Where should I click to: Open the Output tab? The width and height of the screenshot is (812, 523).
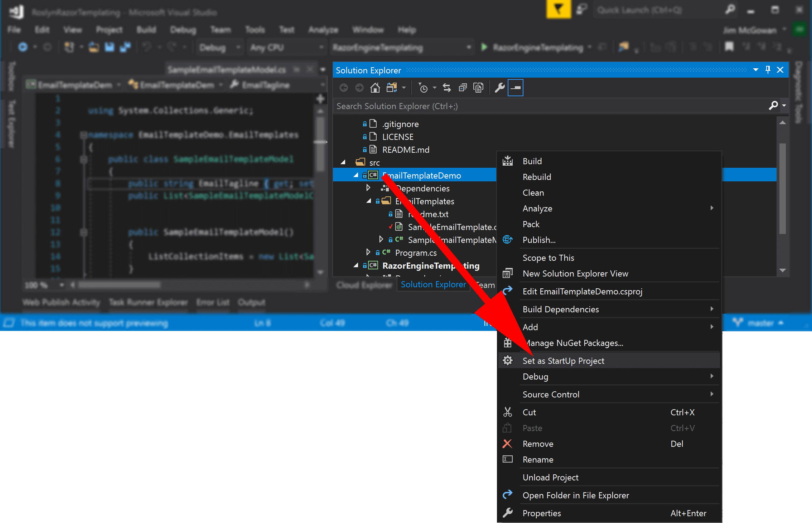pyautogui.click(x=252, y=303)
